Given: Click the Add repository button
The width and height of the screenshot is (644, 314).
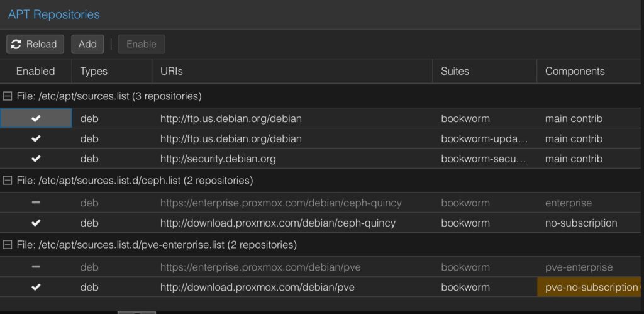Looking at the screenshot, I should pyautogui.click(x=87, y=45).
